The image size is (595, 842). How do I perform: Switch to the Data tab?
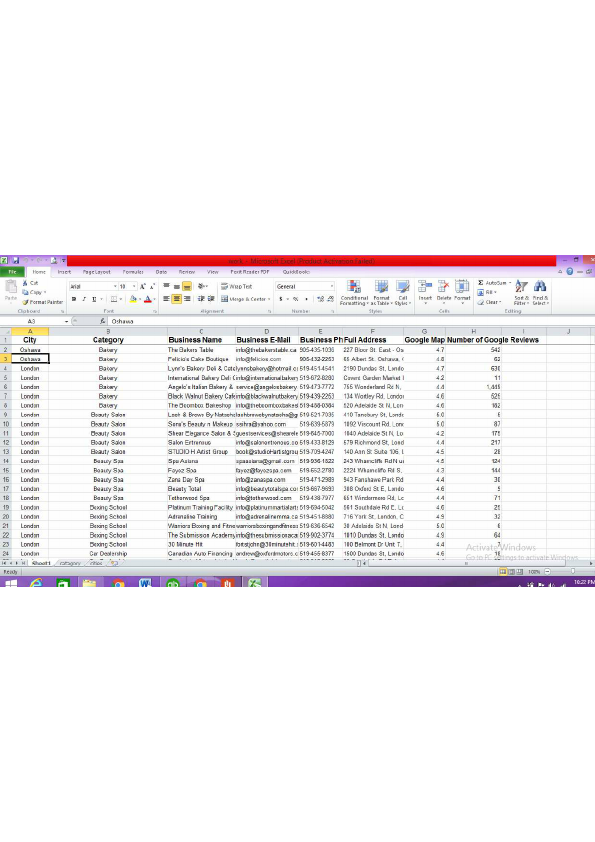[161, 272]
